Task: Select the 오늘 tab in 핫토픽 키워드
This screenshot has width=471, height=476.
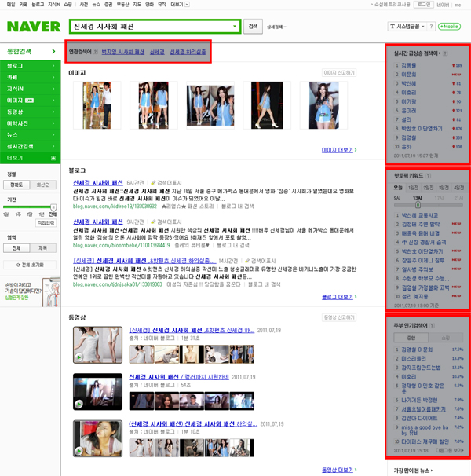Action: pyautogui.click(x=398, y=188)
